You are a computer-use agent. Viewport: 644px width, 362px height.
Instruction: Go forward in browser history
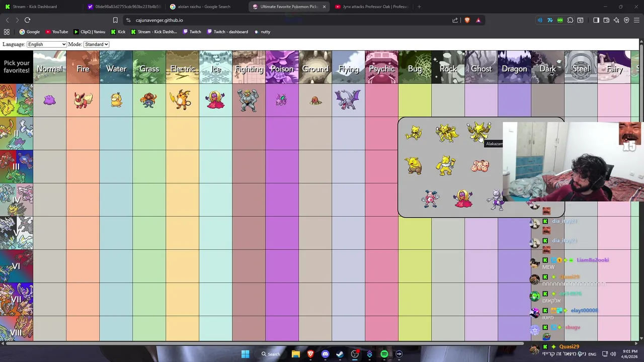tap(17, 20)
